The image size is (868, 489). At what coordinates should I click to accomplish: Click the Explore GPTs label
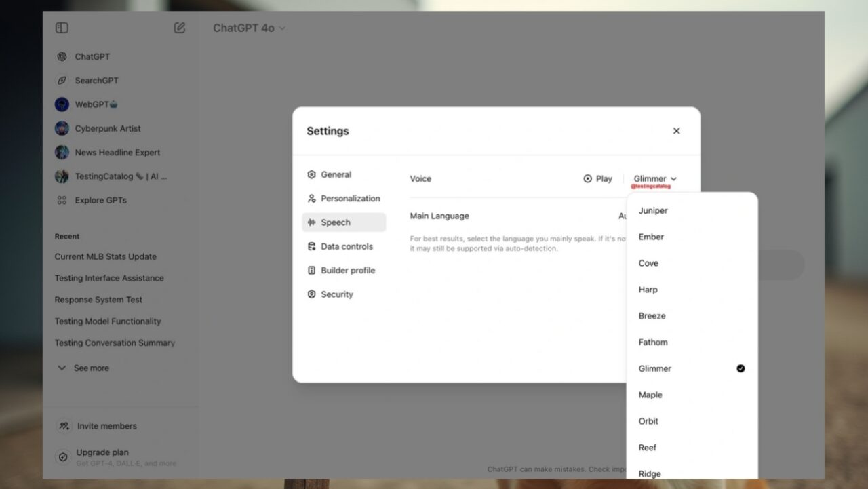click(100, 200)
